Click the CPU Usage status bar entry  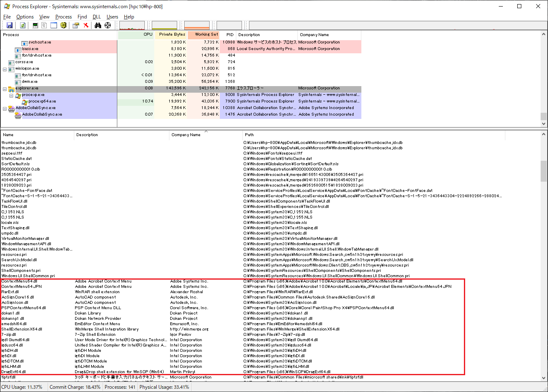22,387
